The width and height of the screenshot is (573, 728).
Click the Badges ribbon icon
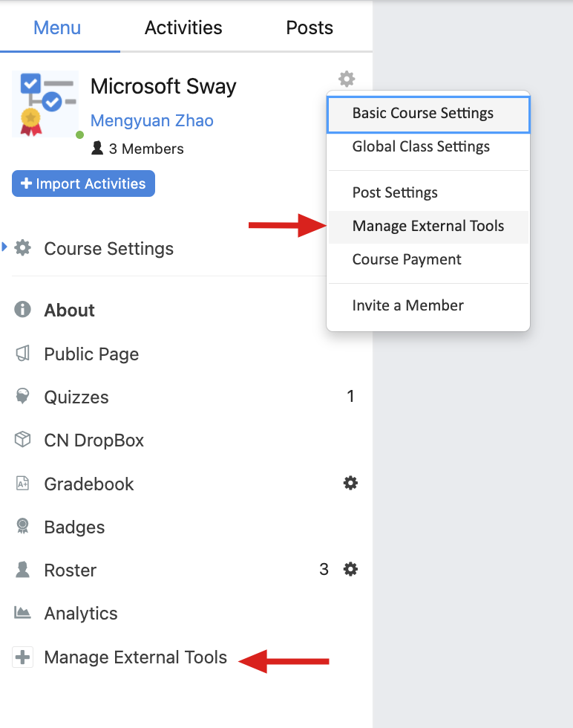pyautogui.click(x=23, y=526)
